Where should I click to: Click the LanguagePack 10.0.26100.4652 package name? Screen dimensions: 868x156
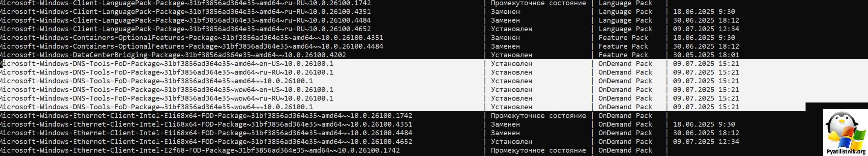click(185, 29)
